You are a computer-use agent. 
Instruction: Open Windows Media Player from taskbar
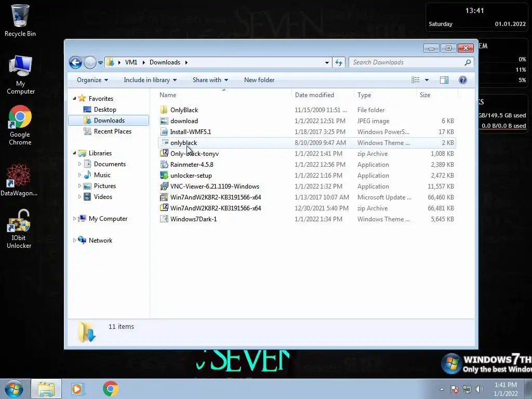pyautogui.click(x=77, y=389)
